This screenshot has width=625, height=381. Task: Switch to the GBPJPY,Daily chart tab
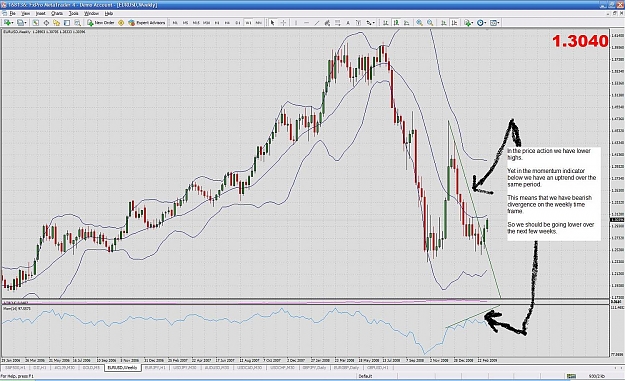tap(314, 367)
